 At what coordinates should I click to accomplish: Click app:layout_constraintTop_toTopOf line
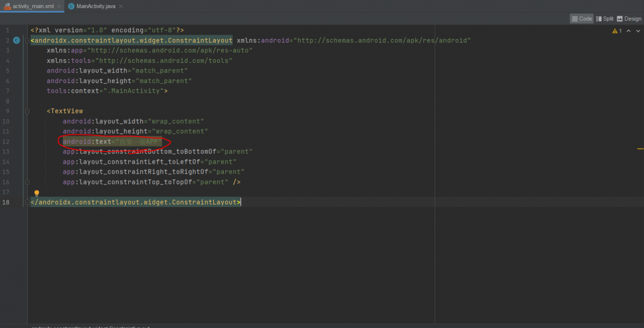tap(152, 182)
